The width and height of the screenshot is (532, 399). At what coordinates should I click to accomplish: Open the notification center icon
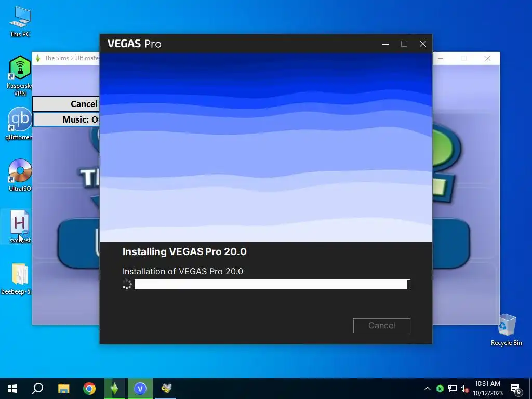click(x=516, y=389)
